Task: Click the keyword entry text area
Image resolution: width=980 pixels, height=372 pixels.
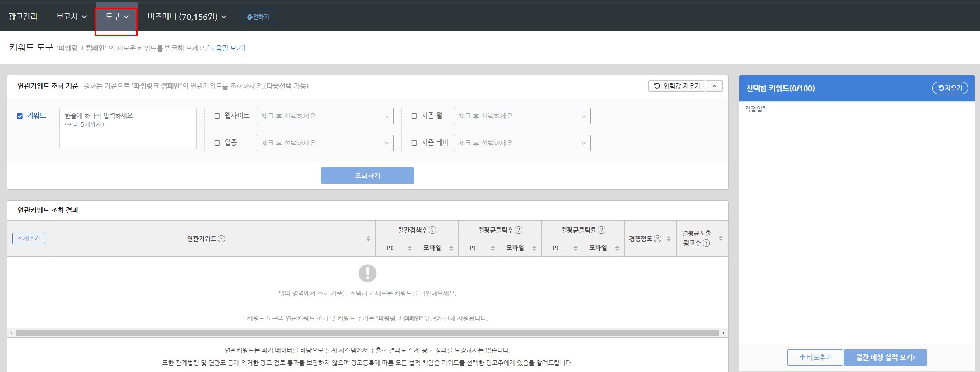Action: click(x=128, y=128)
